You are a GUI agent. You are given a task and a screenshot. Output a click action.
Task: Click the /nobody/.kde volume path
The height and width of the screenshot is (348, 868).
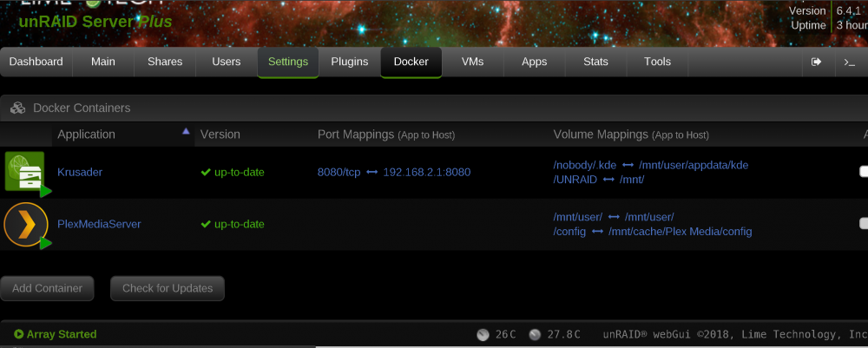[x=584, y=165]
